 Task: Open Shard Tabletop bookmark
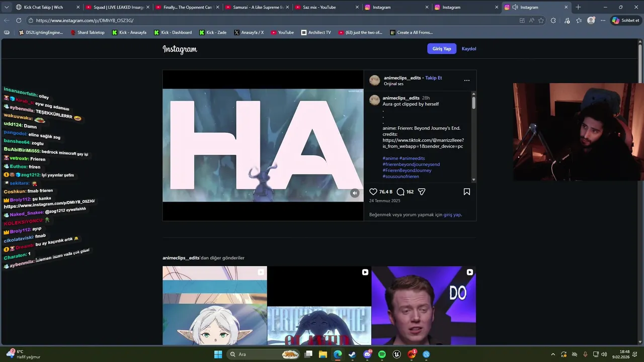88,32
